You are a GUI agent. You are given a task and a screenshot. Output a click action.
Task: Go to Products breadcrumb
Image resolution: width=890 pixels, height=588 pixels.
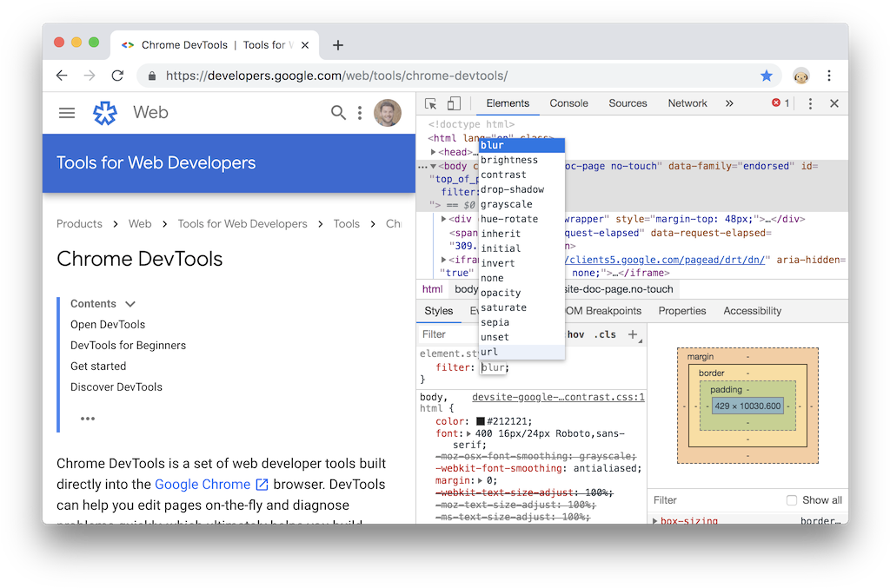[79, 224]
